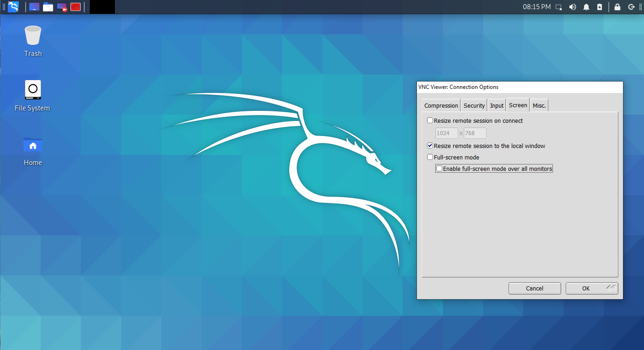
Task: Click the Cancel button
Action: (x=534, y=288)
